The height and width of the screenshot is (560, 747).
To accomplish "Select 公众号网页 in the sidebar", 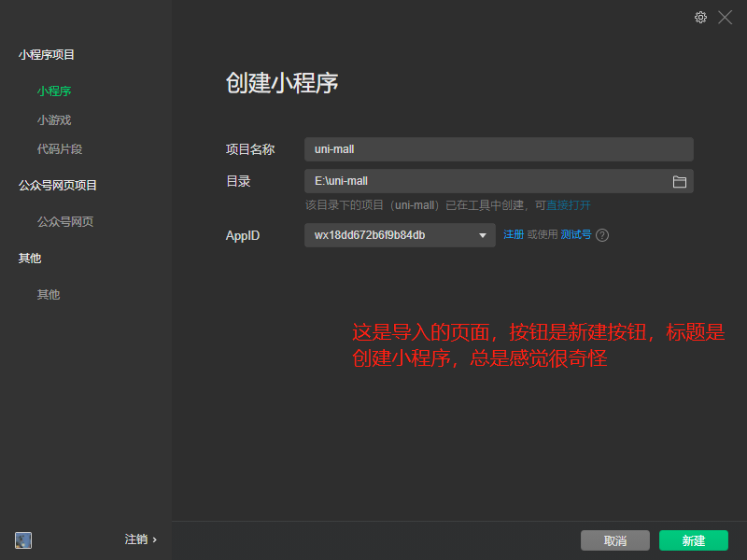I will [65, 221].
